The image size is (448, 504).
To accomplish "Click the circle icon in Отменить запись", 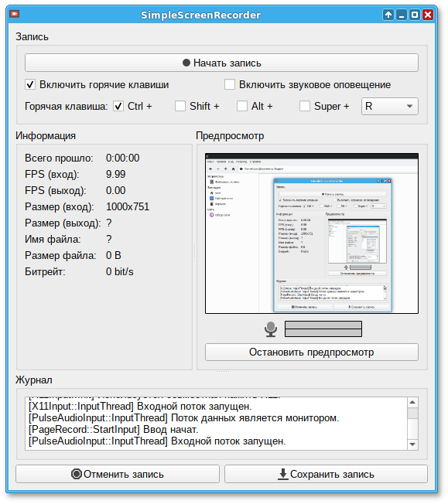I will coord(77,474).
